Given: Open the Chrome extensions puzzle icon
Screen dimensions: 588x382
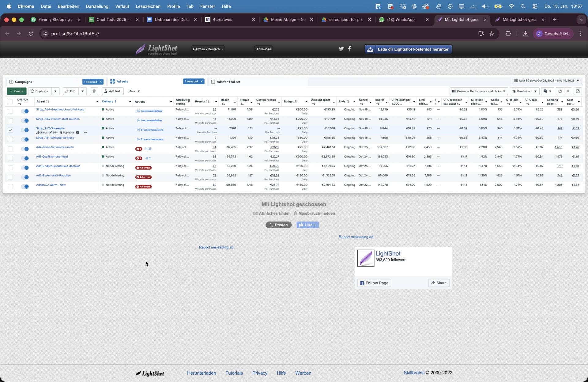Looking at the screenshot, I should (508, 34).
